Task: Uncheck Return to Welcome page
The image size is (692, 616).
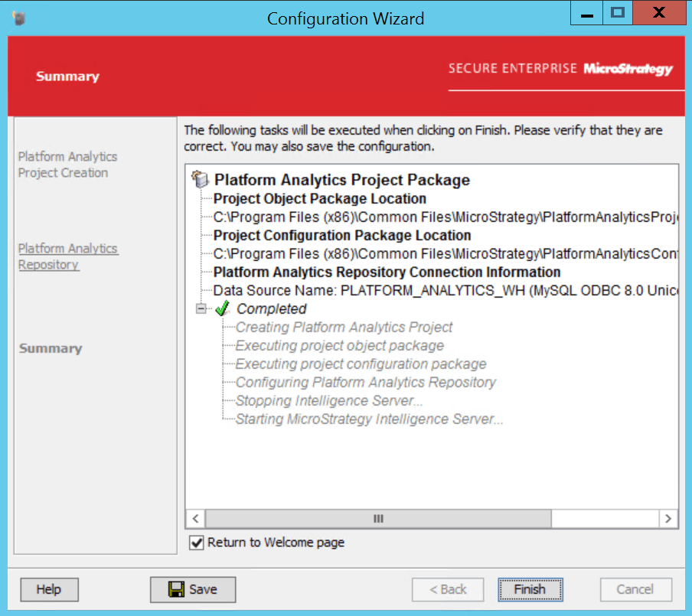Action: (197, 543)
